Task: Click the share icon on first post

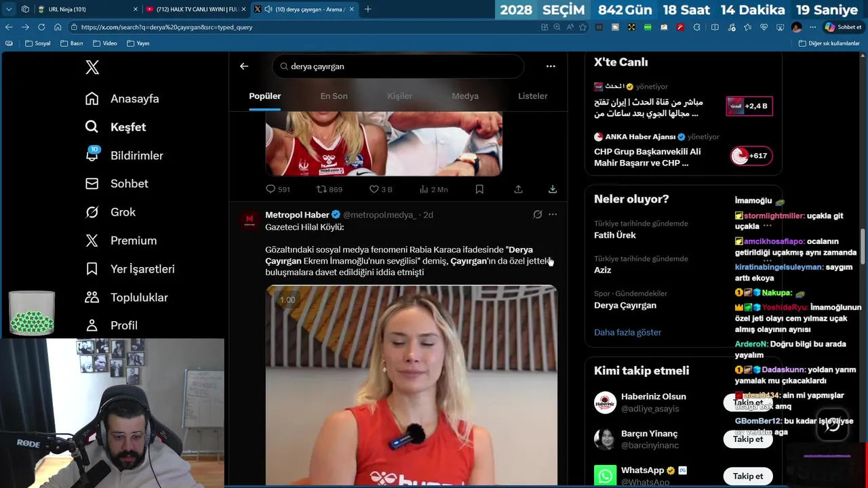Action: [x=518, y=190]
